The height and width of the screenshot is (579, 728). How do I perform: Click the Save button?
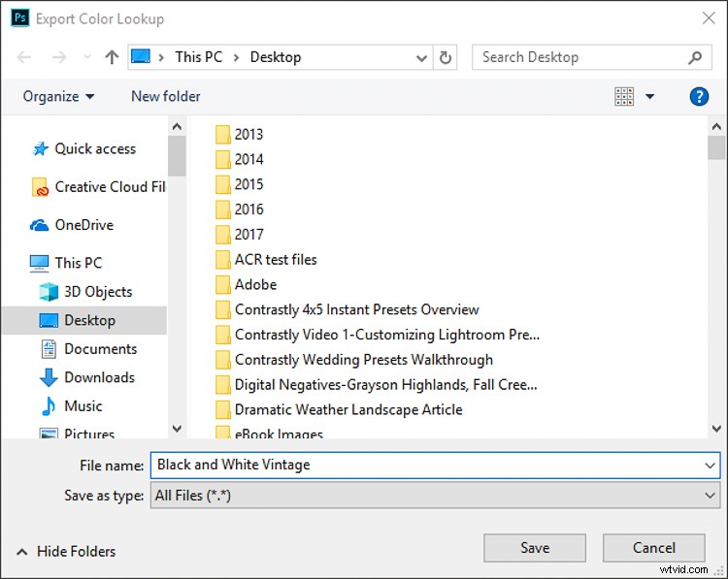pyautogui.click(x=535, y=548)
